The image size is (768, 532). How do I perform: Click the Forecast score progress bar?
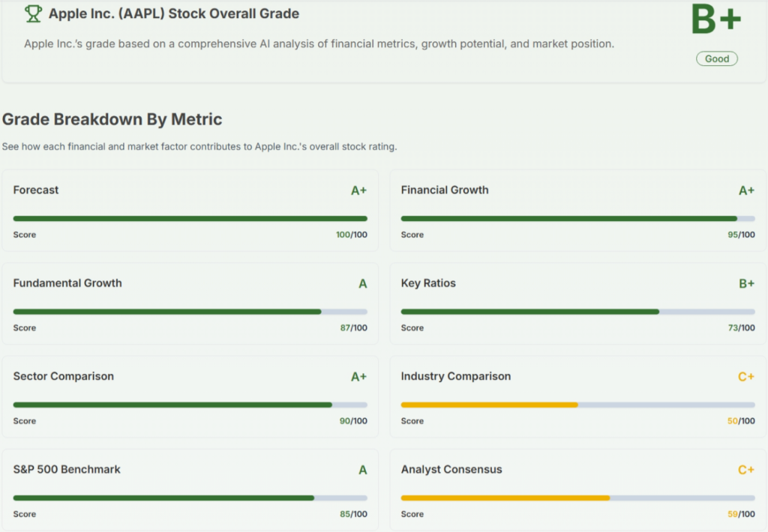(190, 219)
